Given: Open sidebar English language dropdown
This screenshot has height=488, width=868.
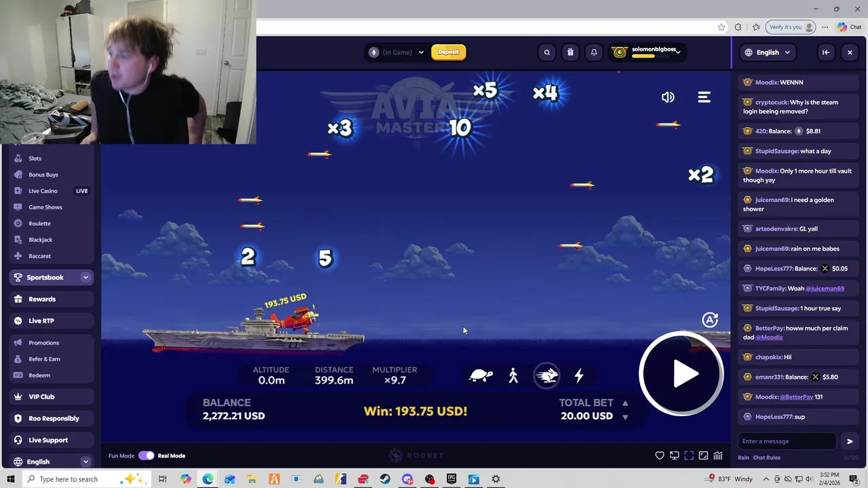Looking at the screenshot, I should (x=52, y=462).
